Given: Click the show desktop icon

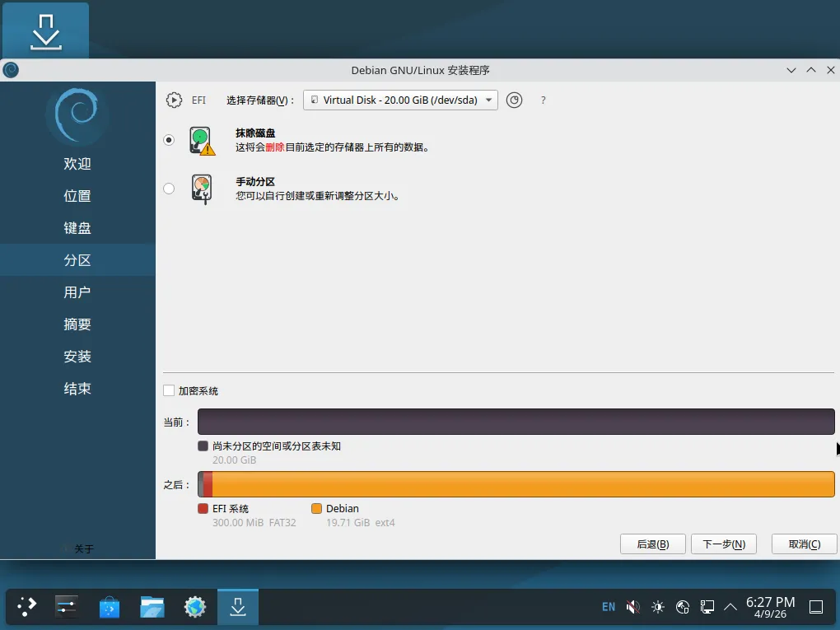Looking at the screenshot, I should click(816, 607).
